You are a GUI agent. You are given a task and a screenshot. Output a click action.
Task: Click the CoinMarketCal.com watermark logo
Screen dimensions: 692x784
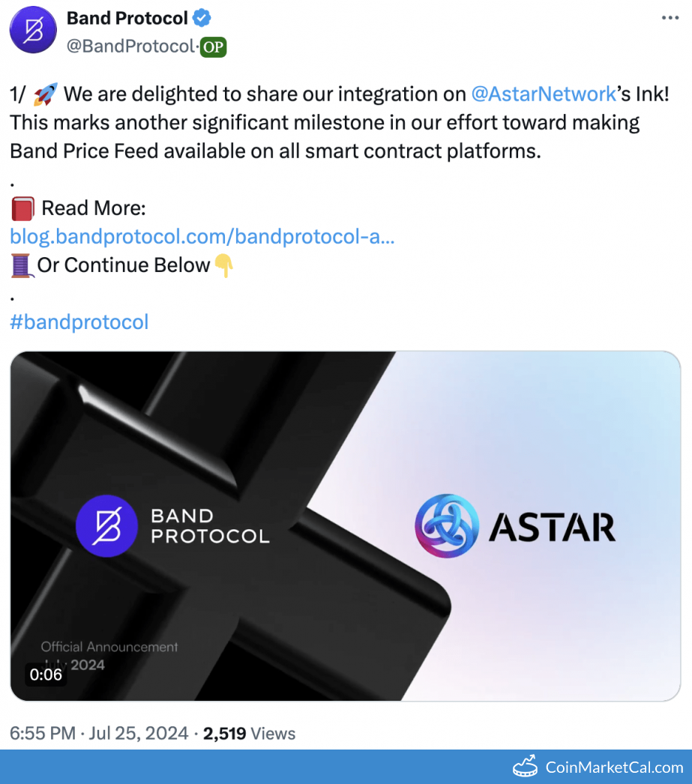598,767
